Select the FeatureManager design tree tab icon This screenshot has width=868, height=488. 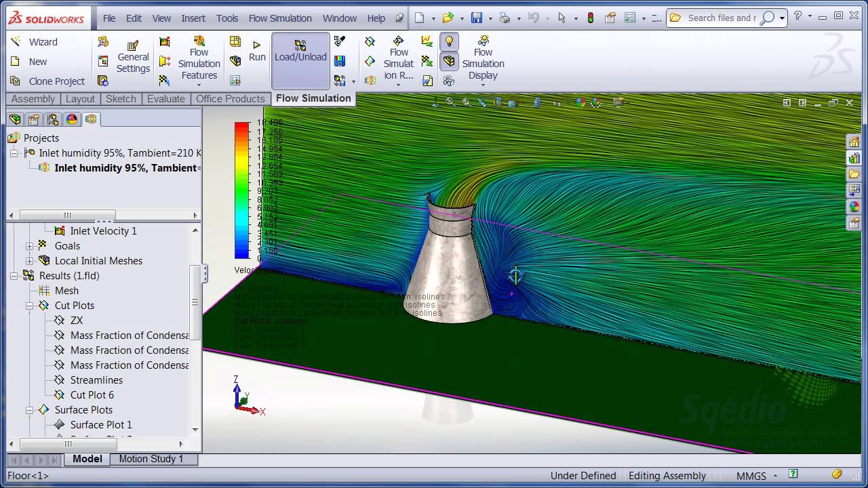tap(15, 119)
